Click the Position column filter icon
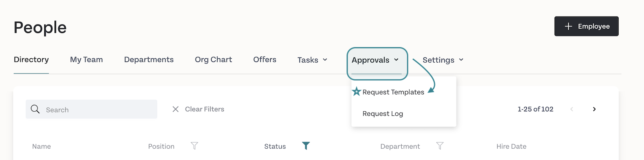This screenshot has height=160, width=644. coord(194,146)
